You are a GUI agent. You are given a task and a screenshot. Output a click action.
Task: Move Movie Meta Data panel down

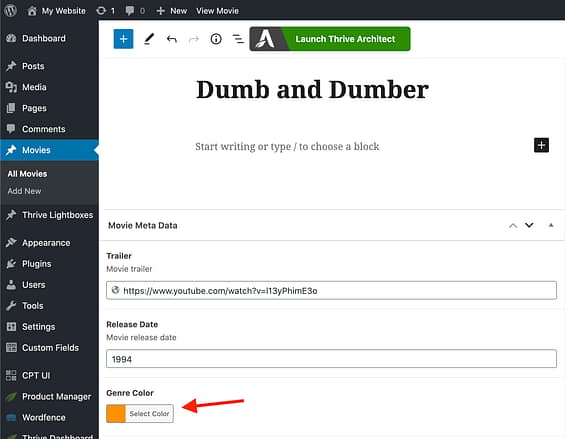[x=529, y=225]
